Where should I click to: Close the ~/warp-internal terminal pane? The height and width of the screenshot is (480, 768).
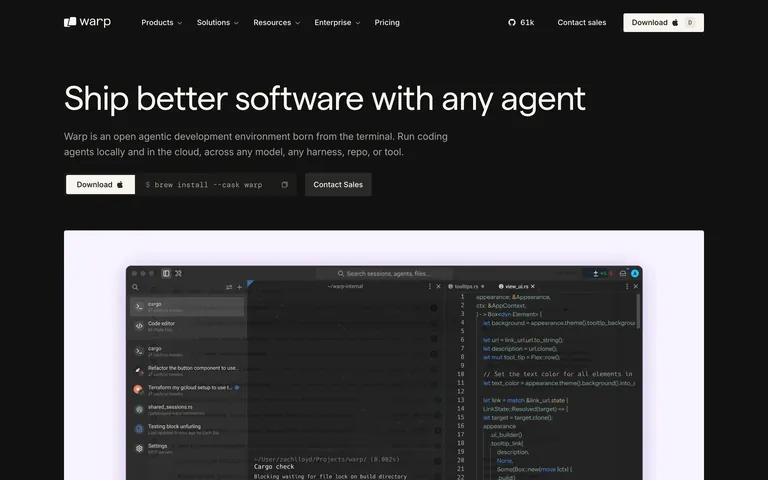click(438, 287)
